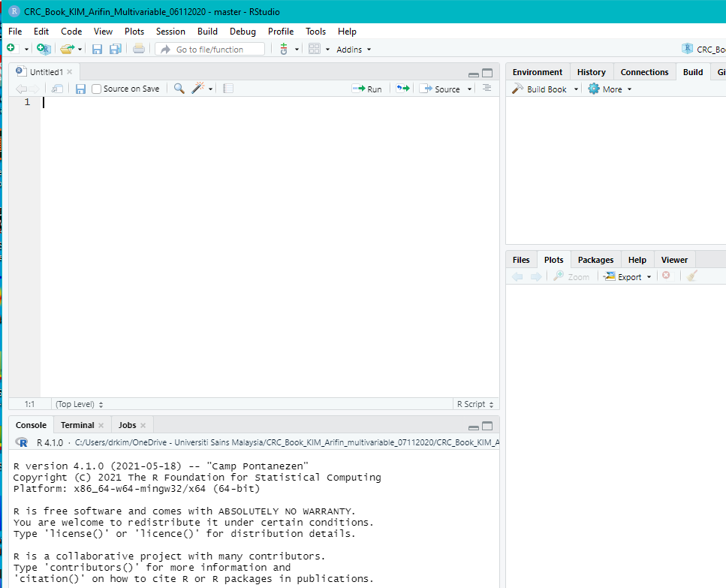Open the R Script file type dropdown
Viewport: 726px width, 588px height.
(x=474, y=404)
